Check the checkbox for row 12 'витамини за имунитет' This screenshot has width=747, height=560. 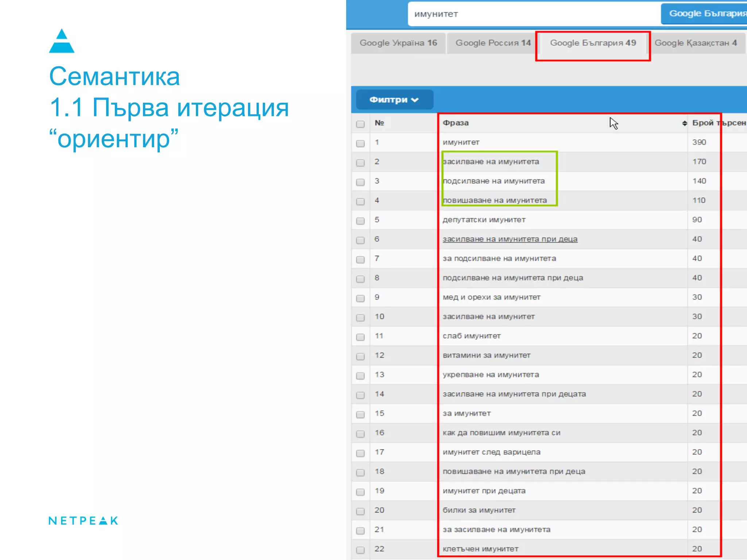pyautogui.click(x=360, y=356)
